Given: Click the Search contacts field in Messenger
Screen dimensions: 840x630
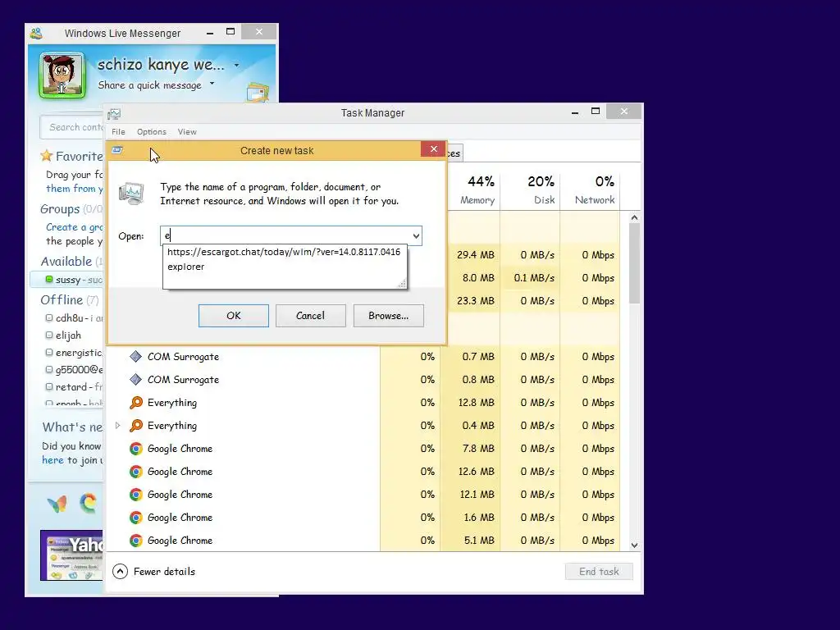Looking at the screenshot, I should [72, 127].
